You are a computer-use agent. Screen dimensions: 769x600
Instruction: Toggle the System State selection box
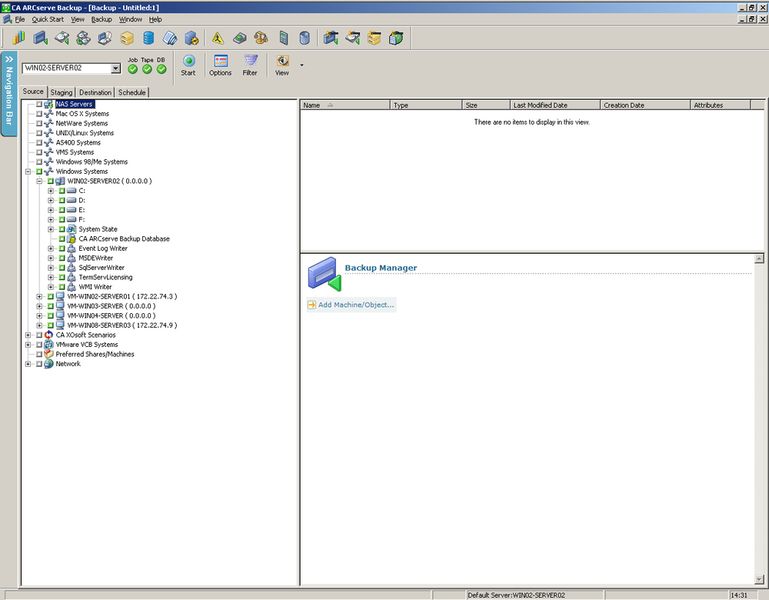(62, 229)
